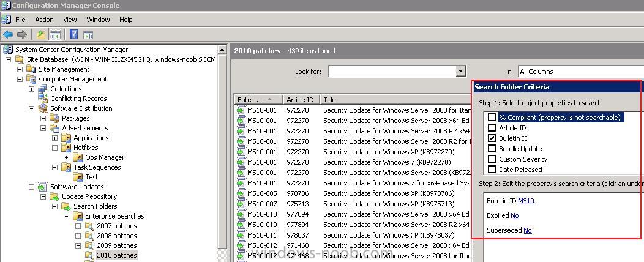The width and height of the screenshot is (644, 262).
Task: Open the All Columns dropdown
Action: 581,72
